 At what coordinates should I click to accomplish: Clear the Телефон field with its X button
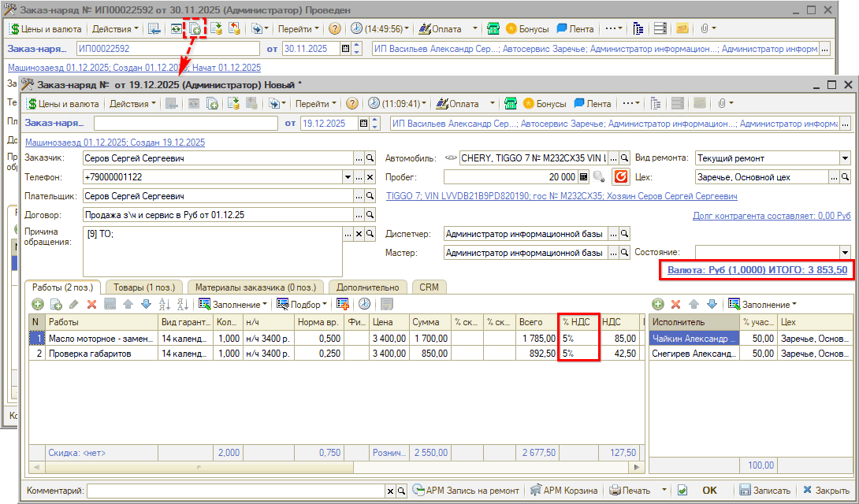(x=370, y=177)
